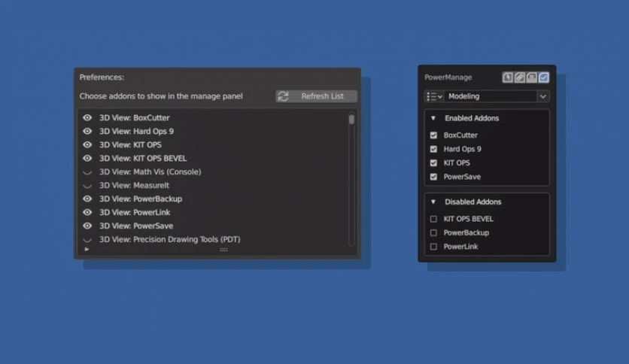Uncheck the BoxCutter addon checkbox
629x364 pixels.
433,135
